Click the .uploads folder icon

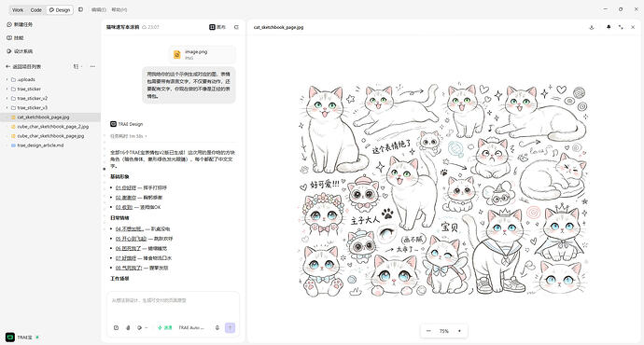pos(14,79)
